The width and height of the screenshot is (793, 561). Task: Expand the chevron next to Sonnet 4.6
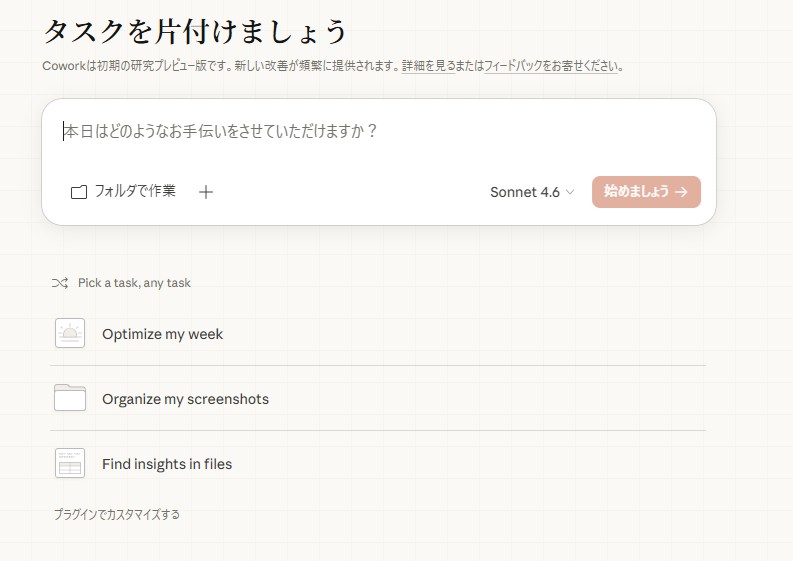571,192
